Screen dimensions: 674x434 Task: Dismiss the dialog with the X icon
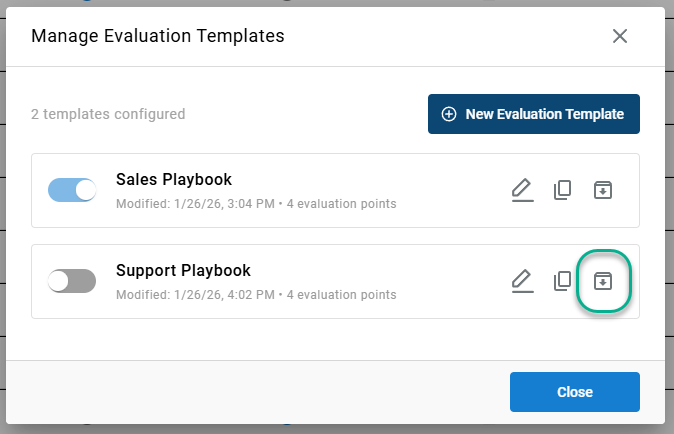tap(620, 36)
